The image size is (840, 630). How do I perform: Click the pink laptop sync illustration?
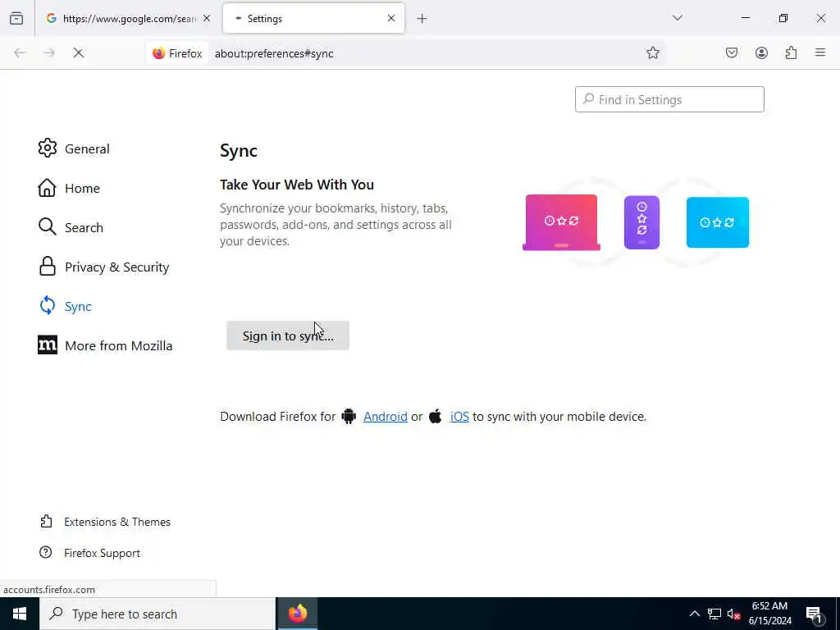coord(561,222)
